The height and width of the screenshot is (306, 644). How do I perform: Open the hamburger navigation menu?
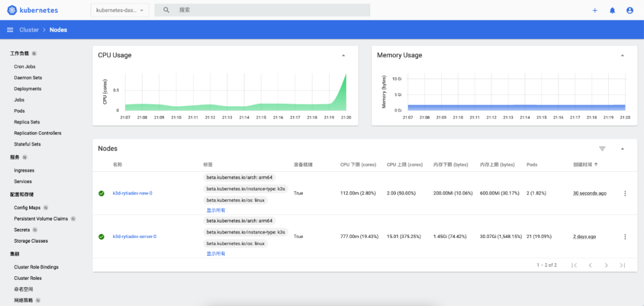[10, 30]
